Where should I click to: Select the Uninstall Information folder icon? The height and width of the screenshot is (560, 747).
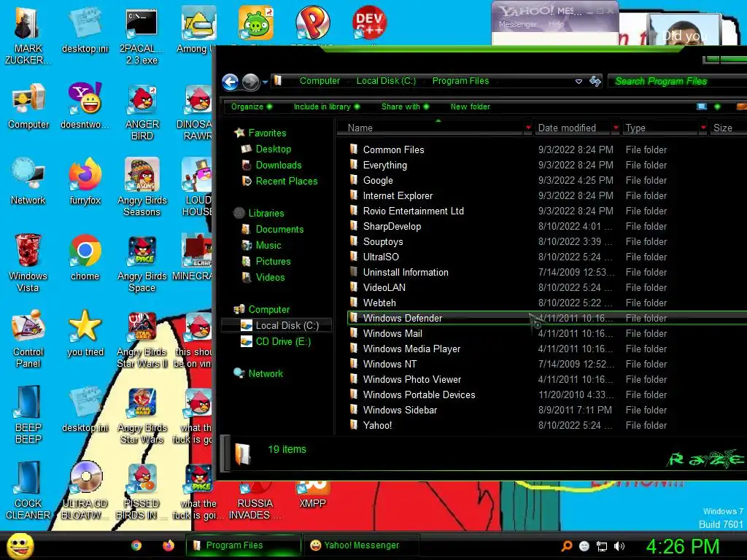click(354, 272)
